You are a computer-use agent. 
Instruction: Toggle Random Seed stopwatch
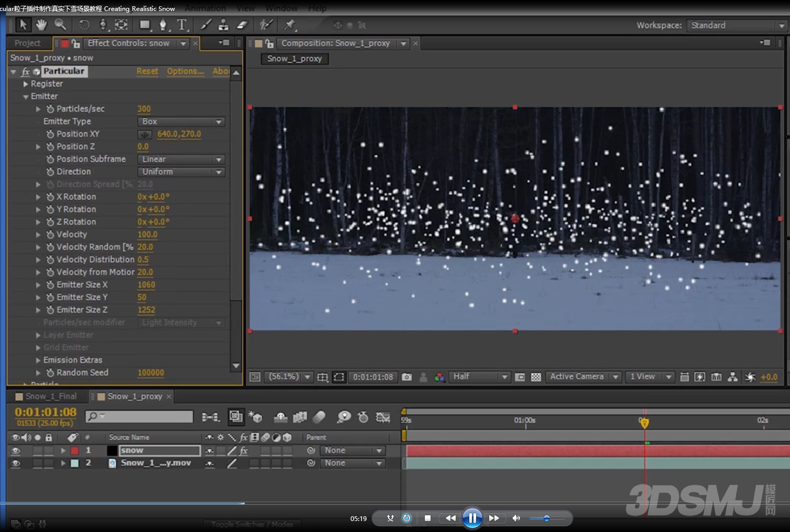click(50, 372)
